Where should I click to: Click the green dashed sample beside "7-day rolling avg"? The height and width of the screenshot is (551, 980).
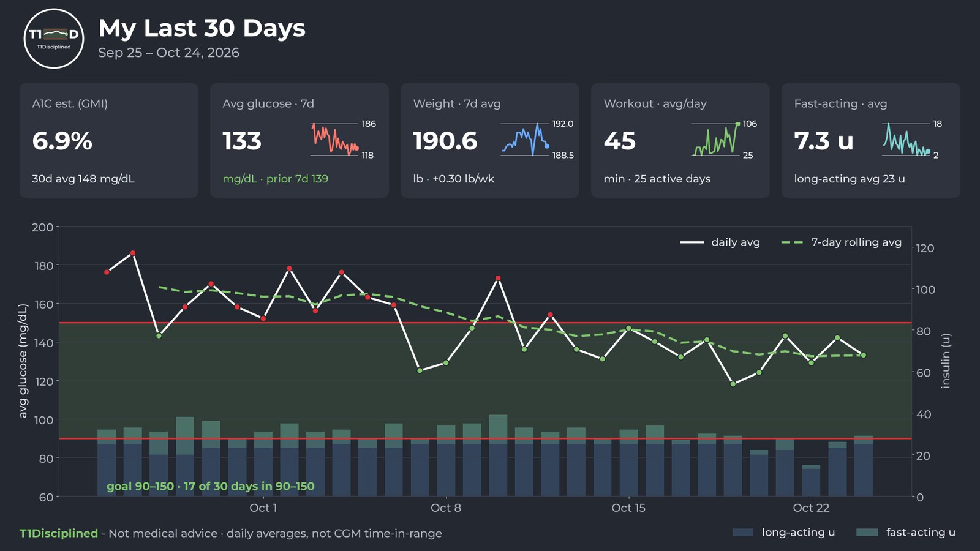tap(792, 242)
